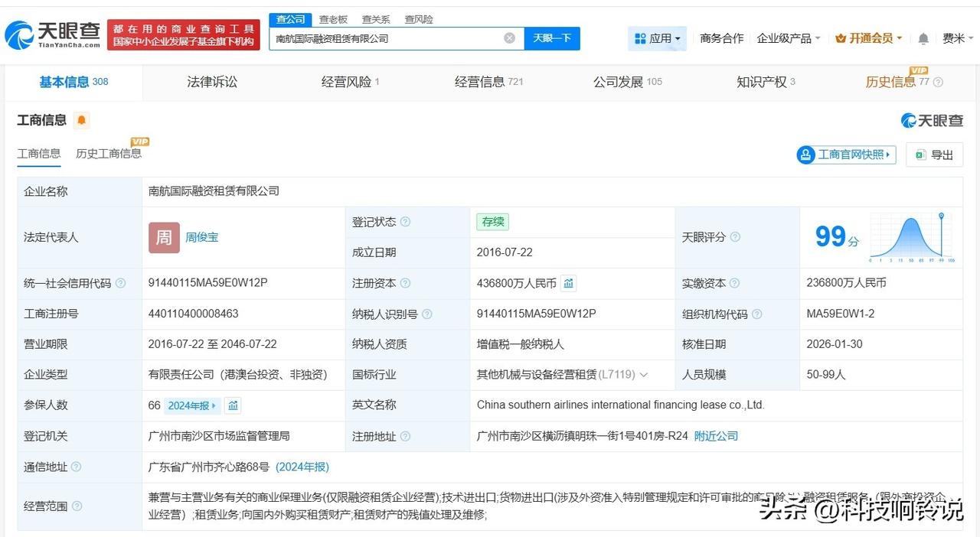Image resolution: width=980 pixels, height=537 pixels.
Task: Click the help icon next to 实缴资本
Action: (735, 283)
